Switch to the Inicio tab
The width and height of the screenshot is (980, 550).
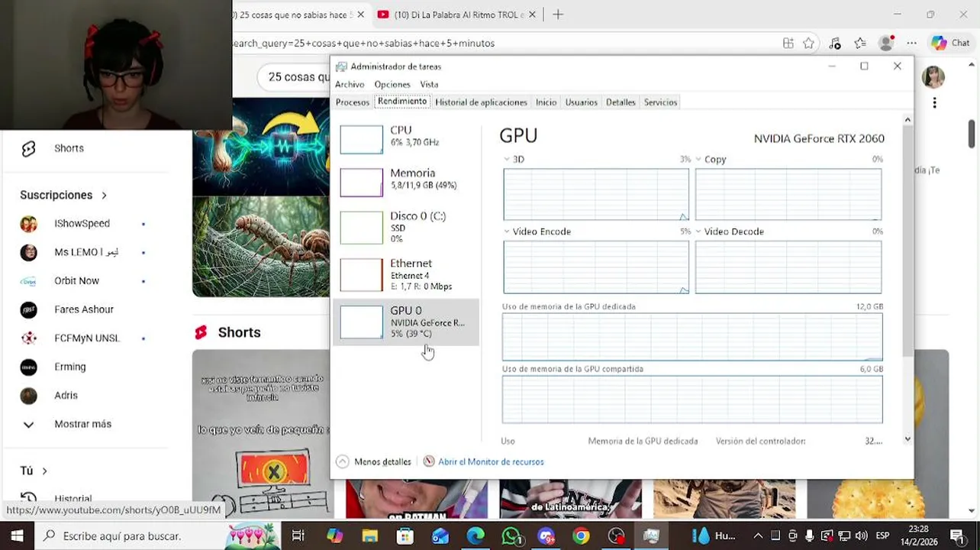tap(546, 102)
